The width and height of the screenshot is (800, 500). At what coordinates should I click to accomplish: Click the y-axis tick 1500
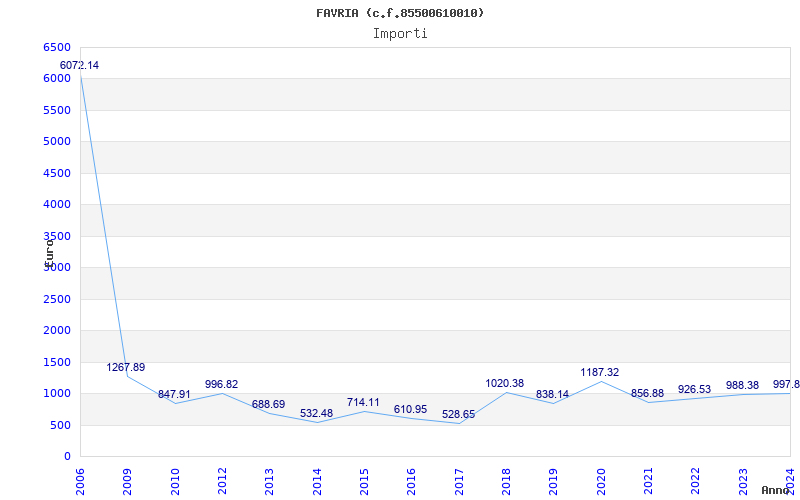(57, 362)
